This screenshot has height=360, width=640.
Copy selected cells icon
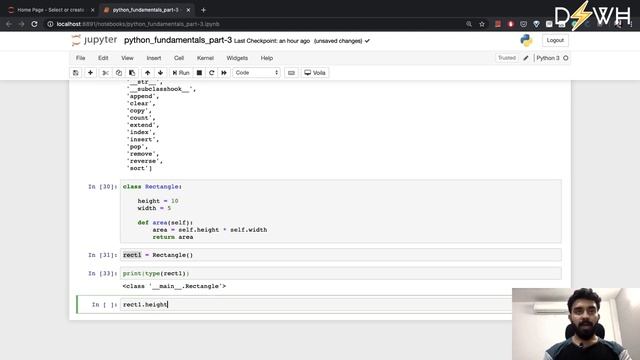tap(119, 73)
